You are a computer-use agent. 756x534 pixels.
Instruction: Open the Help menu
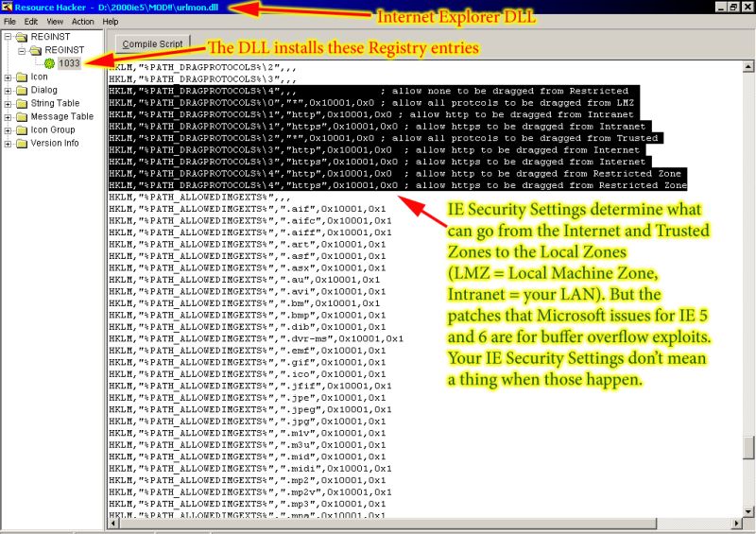111,21
